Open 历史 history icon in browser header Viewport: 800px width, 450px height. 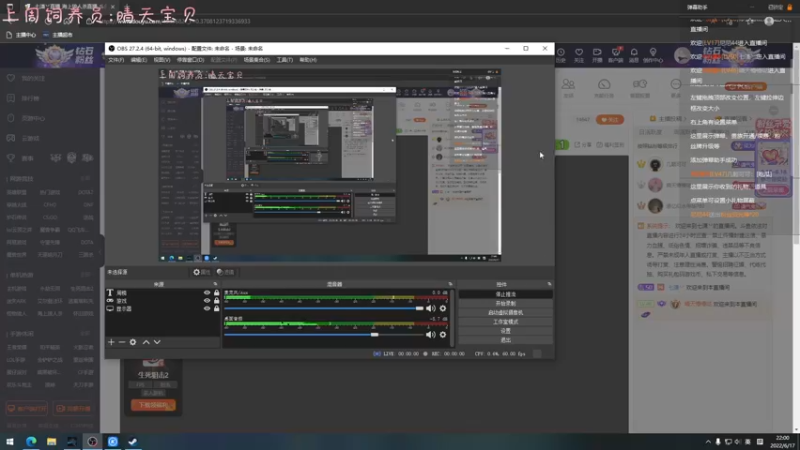coord(561,55)
